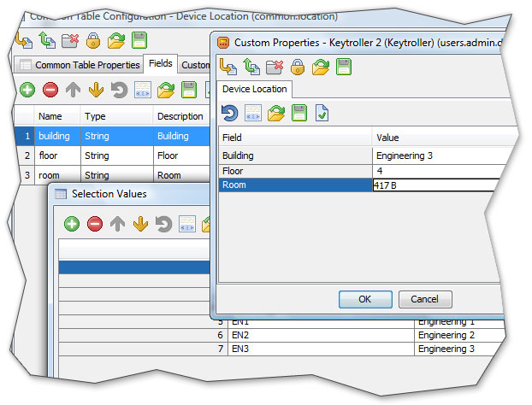This screenshot has height=405, width=532.
Task: Select the Room row in the Field column
Action: click(x=296, y=185)
